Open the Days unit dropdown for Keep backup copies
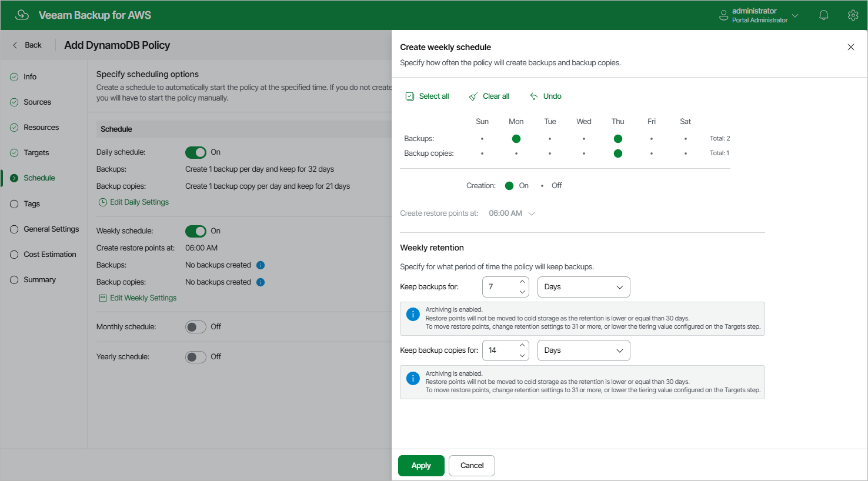Viewport: 868px width, 481px height. (584, 350)
